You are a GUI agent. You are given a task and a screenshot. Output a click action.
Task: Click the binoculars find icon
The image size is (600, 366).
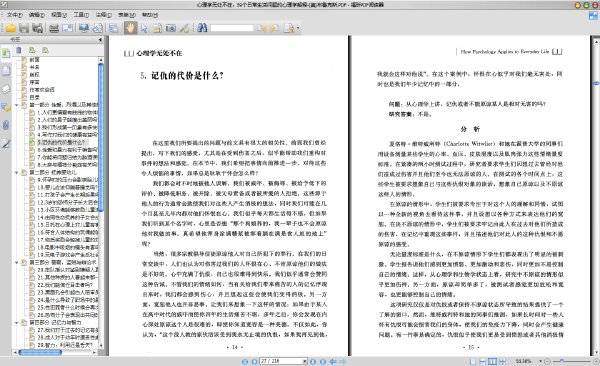point(202,28)
